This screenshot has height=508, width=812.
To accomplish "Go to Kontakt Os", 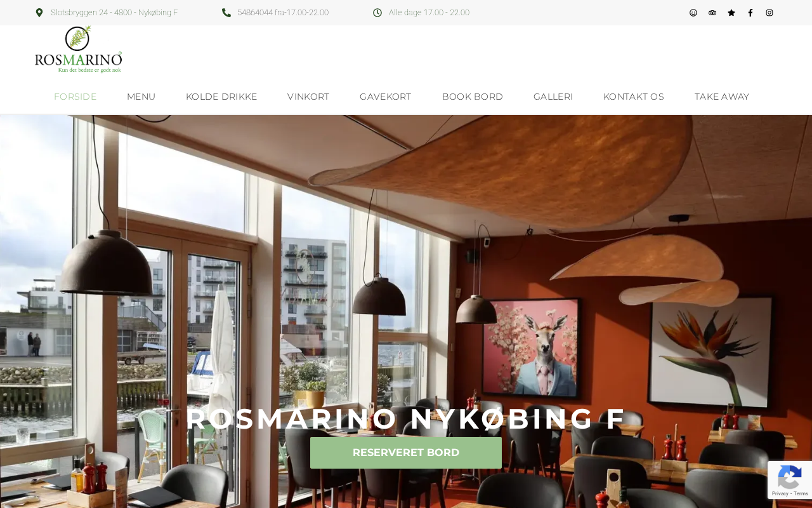I will 634,97.
